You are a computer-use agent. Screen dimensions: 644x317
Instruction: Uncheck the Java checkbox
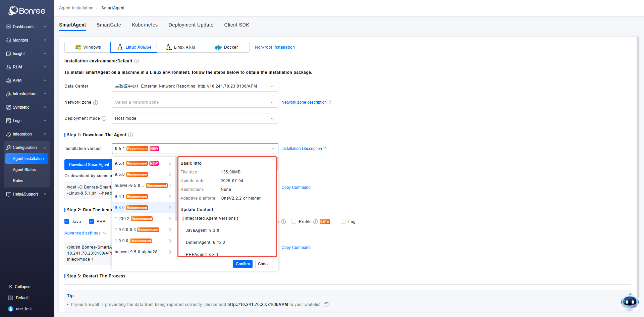pos(67,222)
